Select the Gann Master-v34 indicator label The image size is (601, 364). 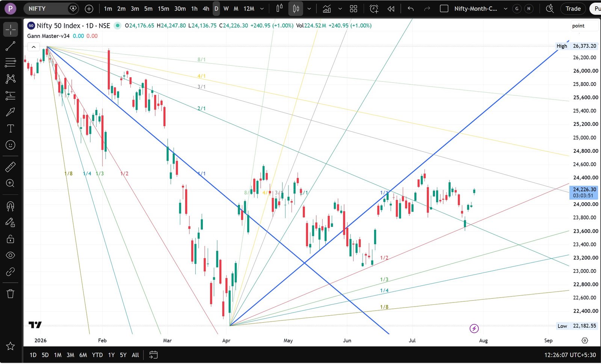pyautogui.click(x=48, y=36)
